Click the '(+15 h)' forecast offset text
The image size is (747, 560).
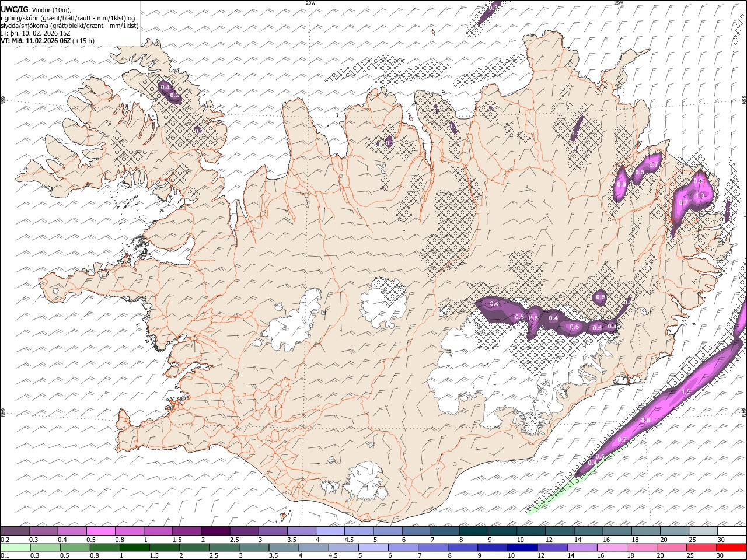pyautogui.click(x=83, y=41)
